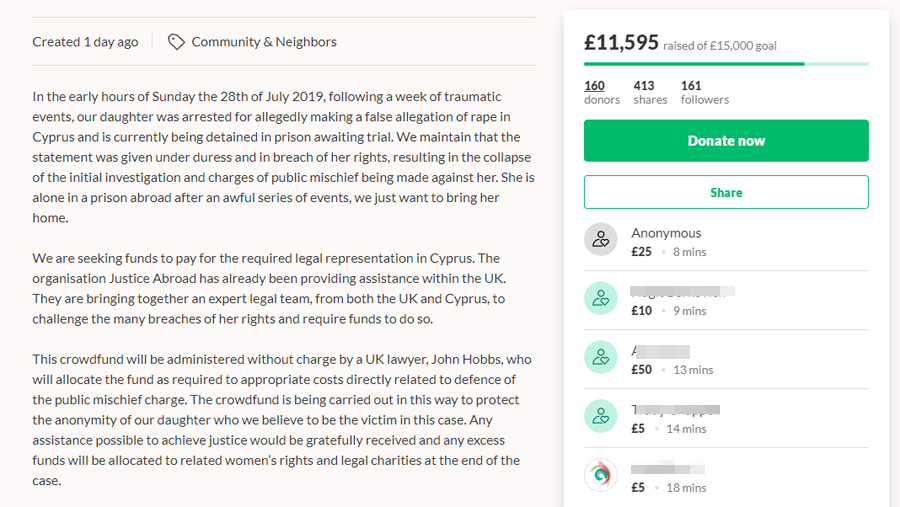Click the £50 donation from 13 mins ago
The width and height of the screenshot is (900, 507).
point(672,370)
